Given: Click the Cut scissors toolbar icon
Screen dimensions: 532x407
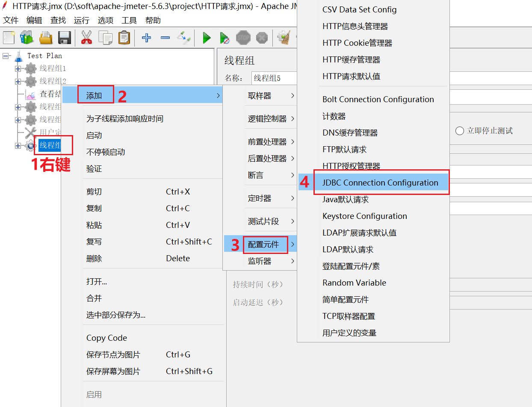Looking at the screenshot, I should pyautogui.click(x=86, y=38).
